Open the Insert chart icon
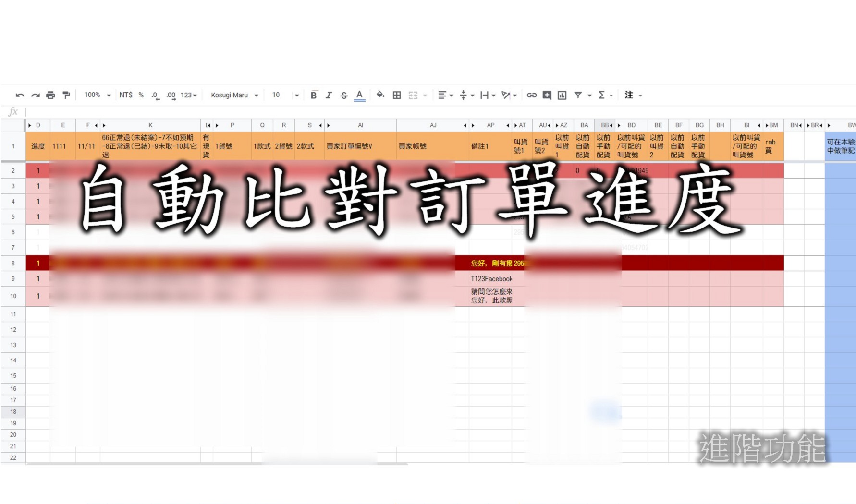 point(562,95)
